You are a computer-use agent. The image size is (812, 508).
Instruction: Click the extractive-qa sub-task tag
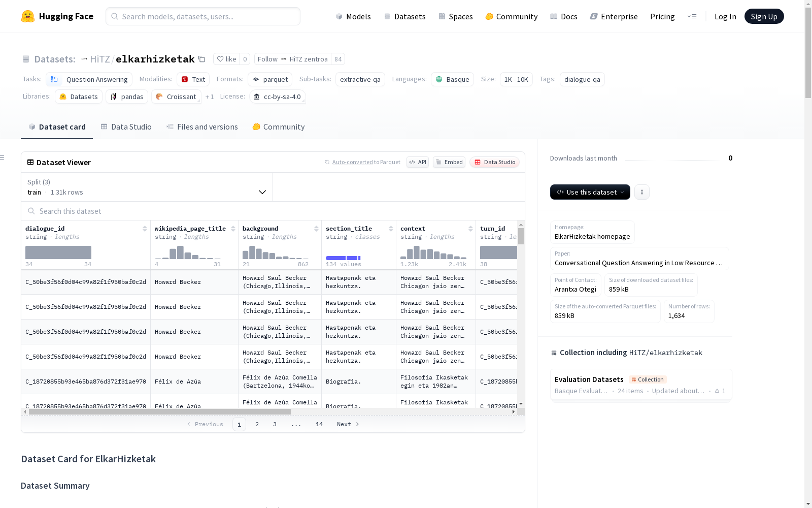tap(360, 79)
